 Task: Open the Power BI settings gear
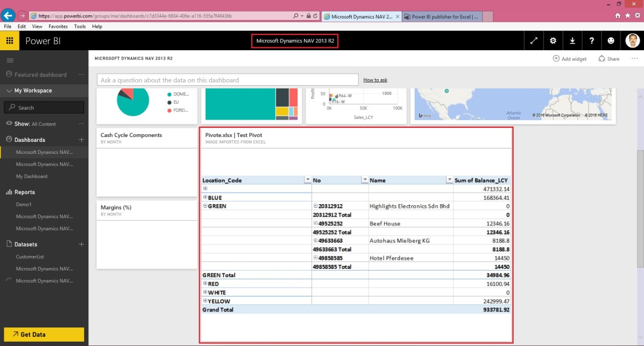[x=553, y=40]
